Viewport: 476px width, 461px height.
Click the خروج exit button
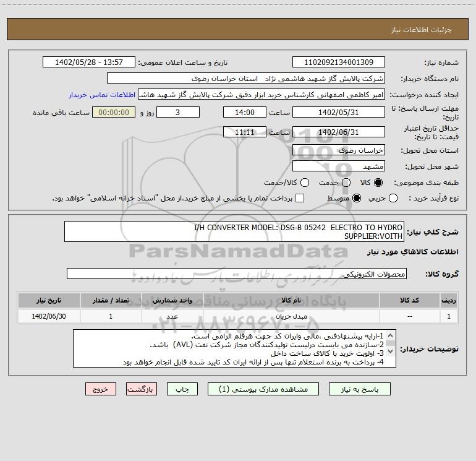[101, 389]
